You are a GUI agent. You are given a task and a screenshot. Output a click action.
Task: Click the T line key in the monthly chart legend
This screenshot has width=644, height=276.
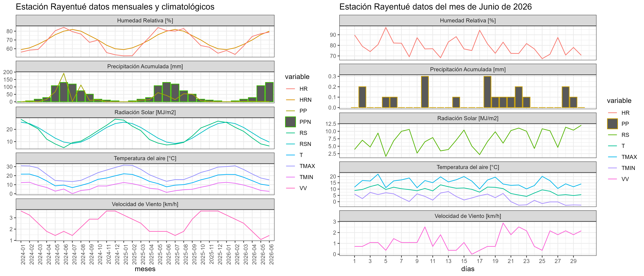(x=290, y=155)
